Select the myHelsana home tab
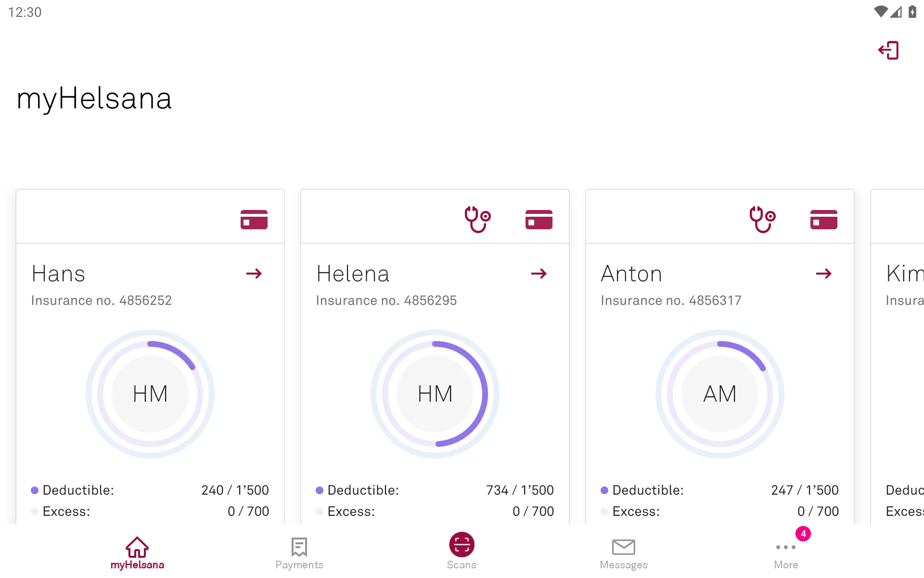The image size is (924, 578). pyautogui.click(x=137, y=553)
